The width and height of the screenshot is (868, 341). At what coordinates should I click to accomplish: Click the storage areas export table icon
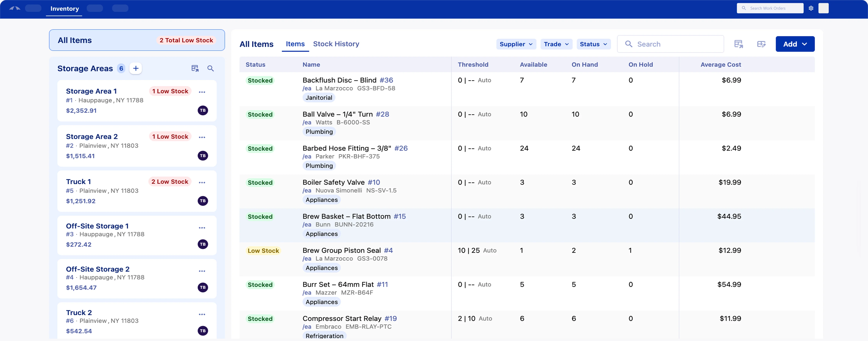click(x=195, y=69)
